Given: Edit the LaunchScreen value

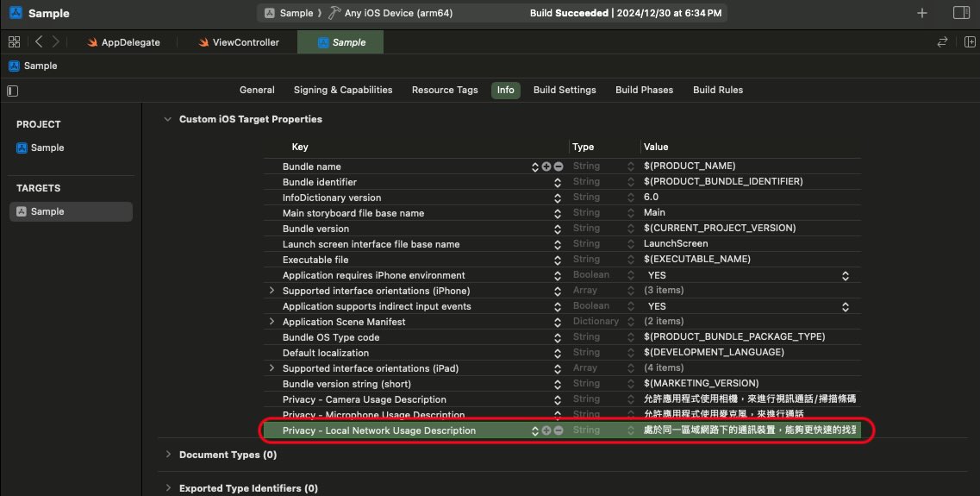Looking at the screenshot, I should click(676, 244).
